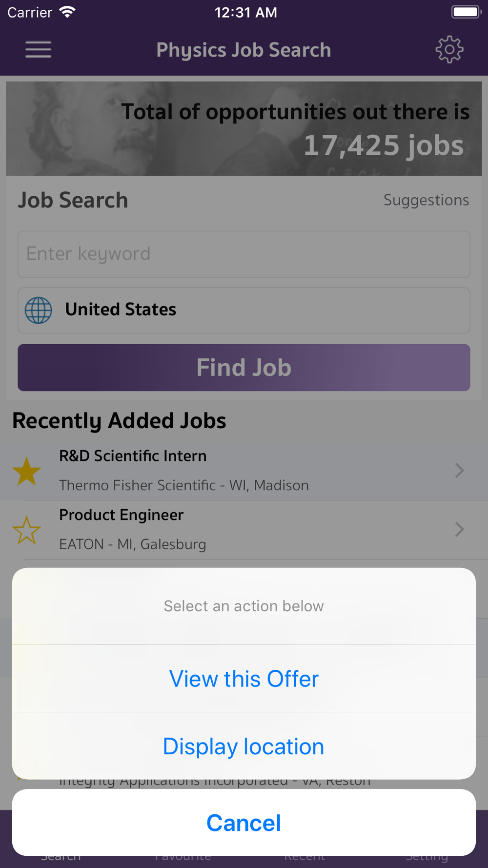Tap the Einstein opportunities banner
This screenshot has height=868, width=488.
coord(244,128)
